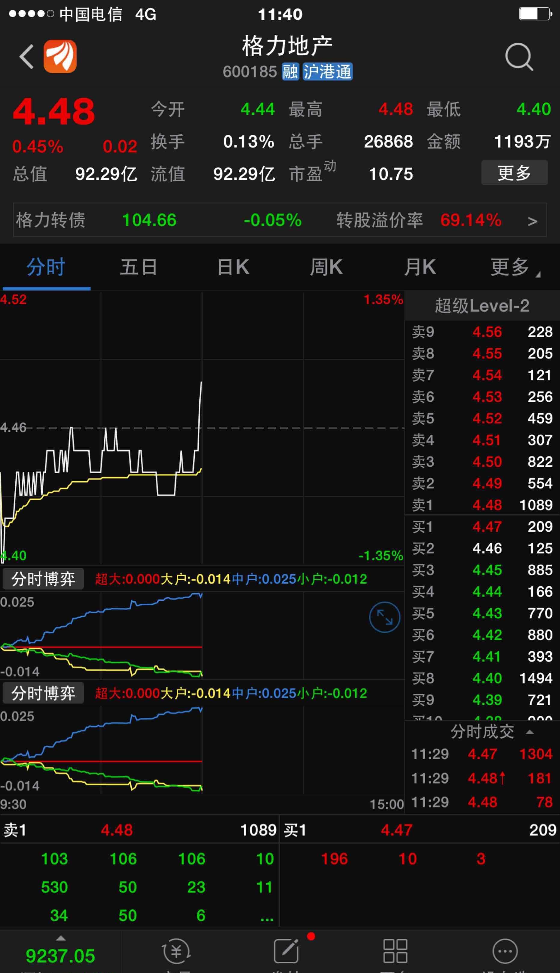Tap the second 分时博弈 sub-chart
The width and height of the screenshot is (560, 973).
click(202, 750)
